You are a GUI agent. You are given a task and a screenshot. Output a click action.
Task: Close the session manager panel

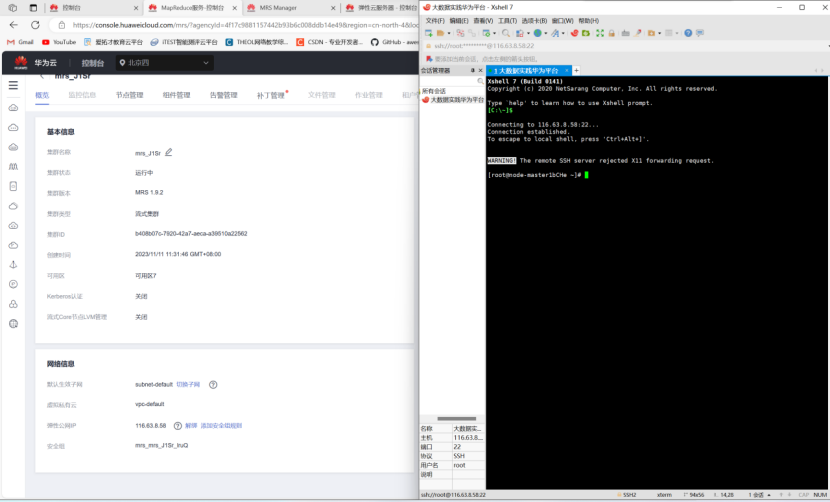[x=481, y=70]
